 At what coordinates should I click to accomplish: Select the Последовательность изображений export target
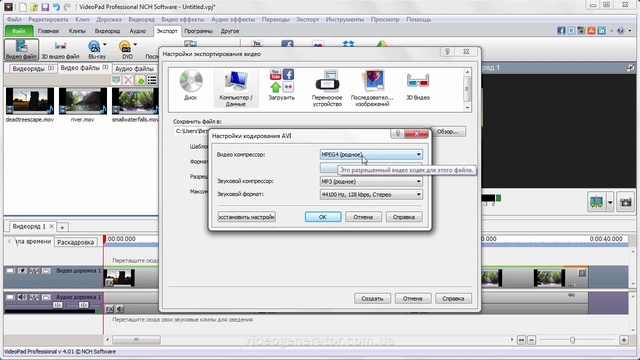(372, 88)
